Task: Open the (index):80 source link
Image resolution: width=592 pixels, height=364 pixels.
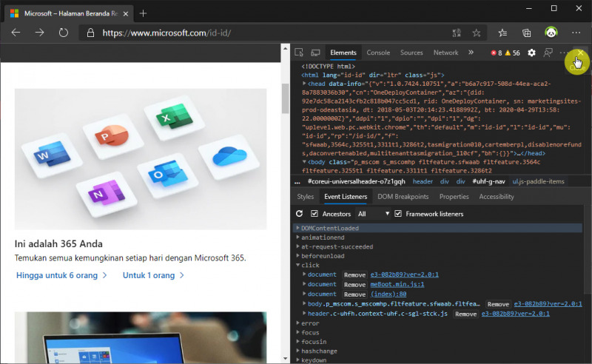Action: pyautogui.click(x=388, y=294)
